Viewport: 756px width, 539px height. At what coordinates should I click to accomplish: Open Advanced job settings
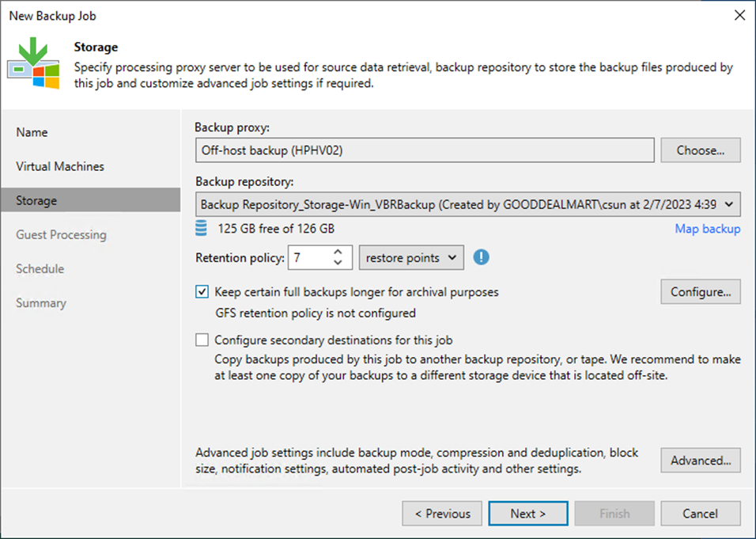[x=701, y=461]
